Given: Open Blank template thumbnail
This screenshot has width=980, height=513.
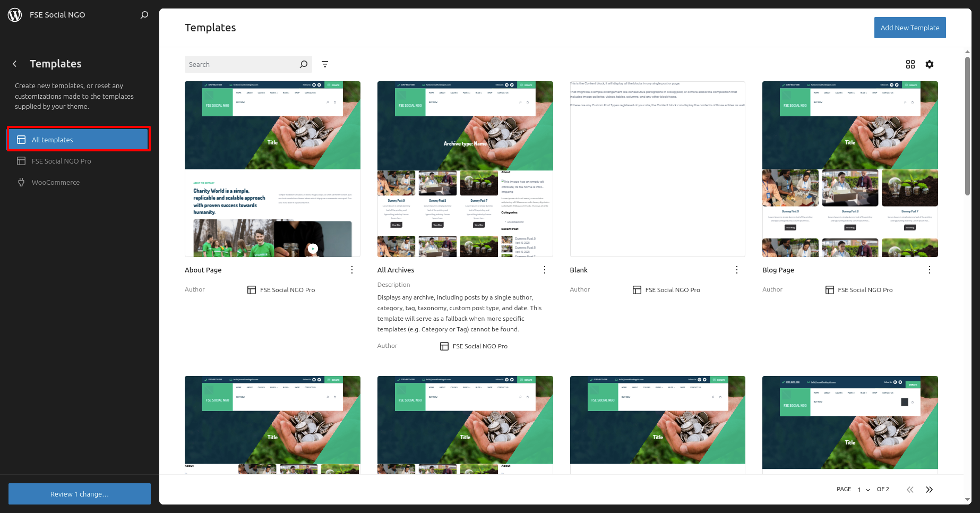Looking at the screenshot, I should click(x=658, y=169).
